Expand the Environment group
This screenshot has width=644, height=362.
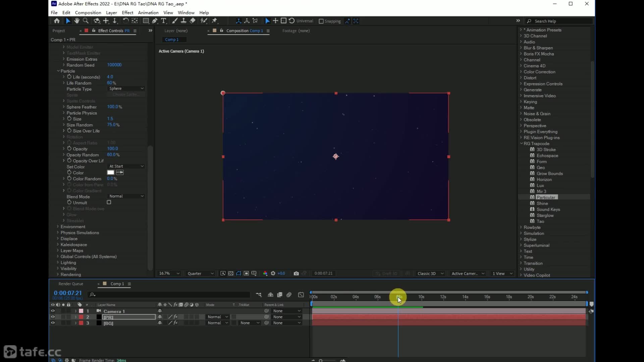(58, 227)
